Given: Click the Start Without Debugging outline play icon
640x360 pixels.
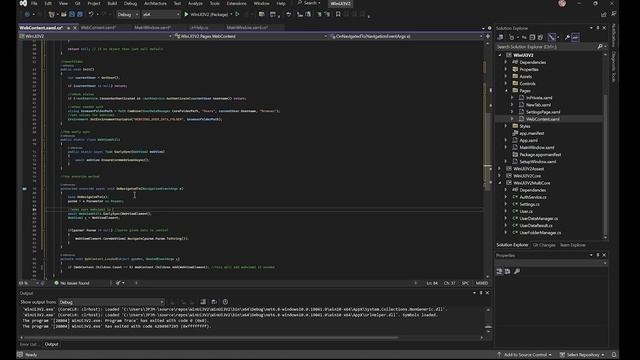Looking at the screenshot, I should tap(237, 14).
